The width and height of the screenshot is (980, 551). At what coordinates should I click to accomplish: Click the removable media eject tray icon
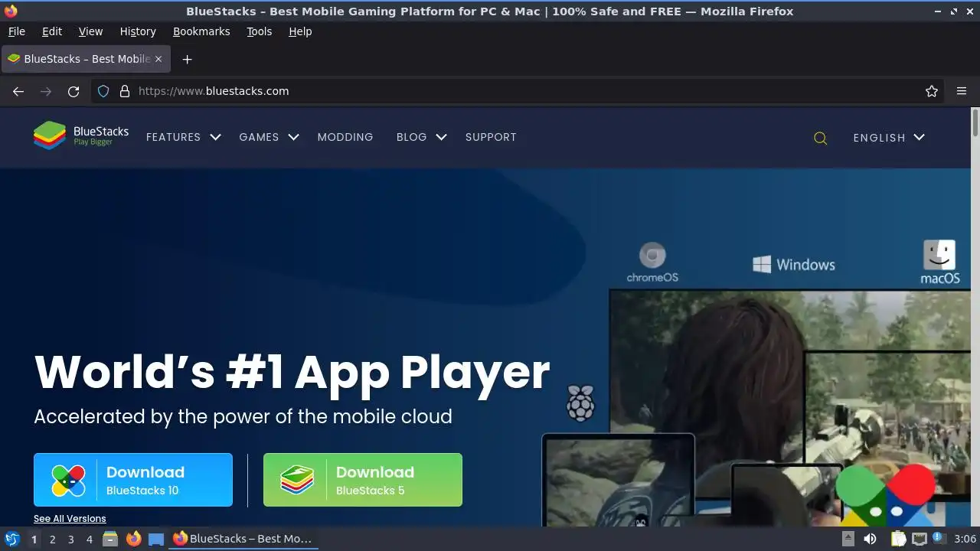pyautogui.click(x=848, y=539)
